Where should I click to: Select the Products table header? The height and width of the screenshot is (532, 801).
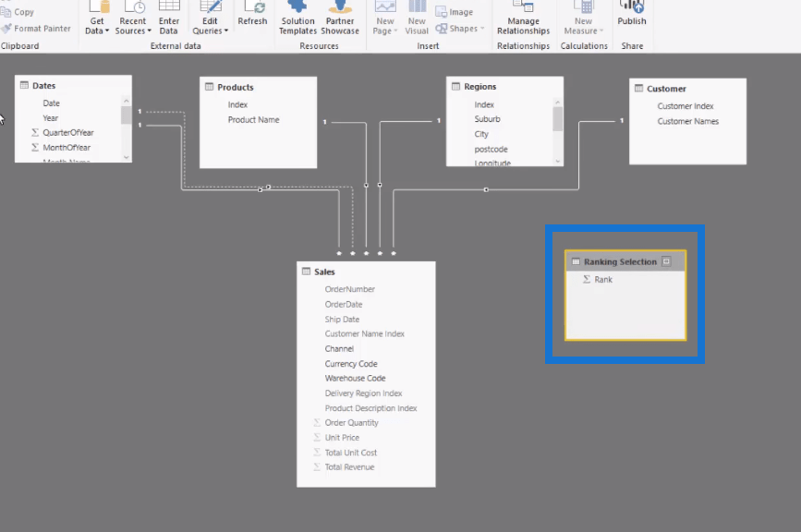point(258,87)
